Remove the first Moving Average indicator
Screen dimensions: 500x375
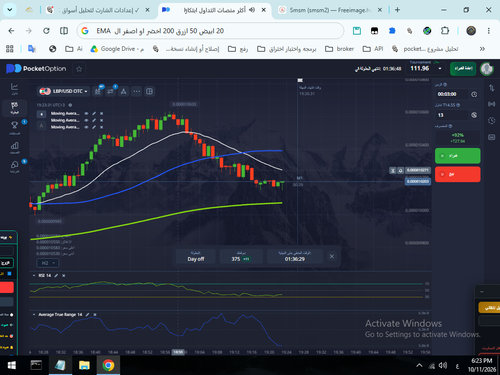(101, 114)
